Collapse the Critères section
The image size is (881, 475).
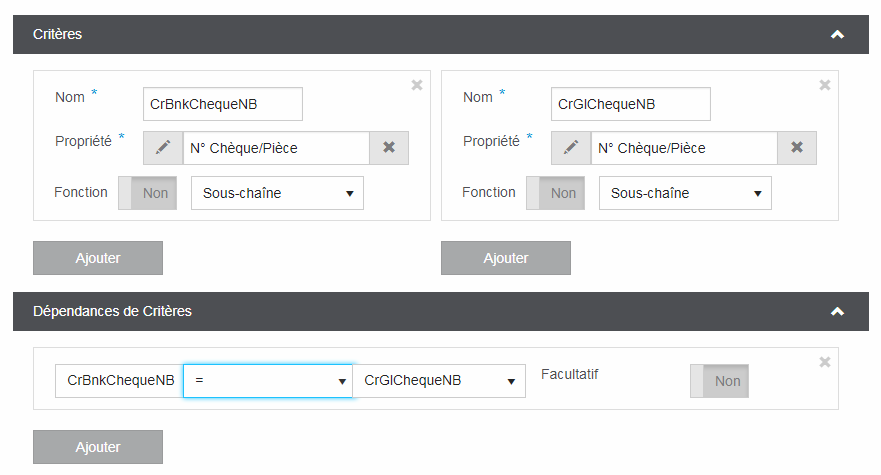click(837, 34)
